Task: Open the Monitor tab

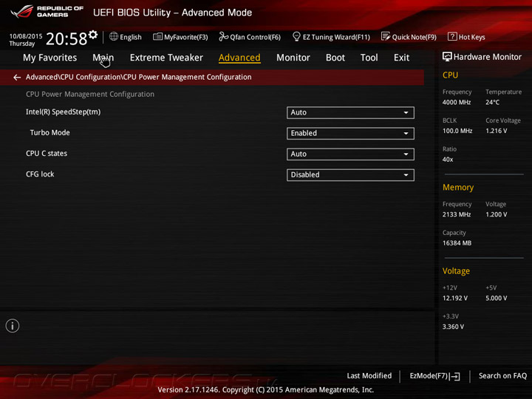Action: 293,58
